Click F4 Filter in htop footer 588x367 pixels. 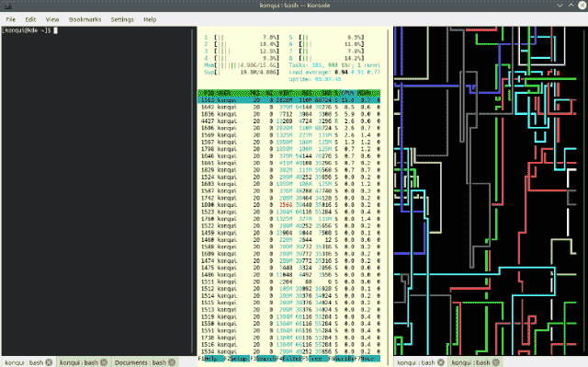pos(289,359)
